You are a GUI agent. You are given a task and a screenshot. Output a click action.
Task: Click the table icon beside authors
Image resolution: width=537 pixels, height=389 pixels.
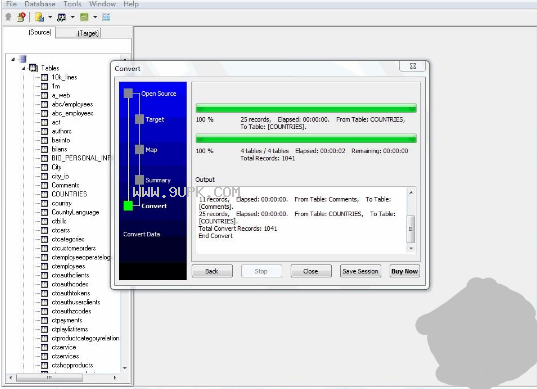click(44, 131)
